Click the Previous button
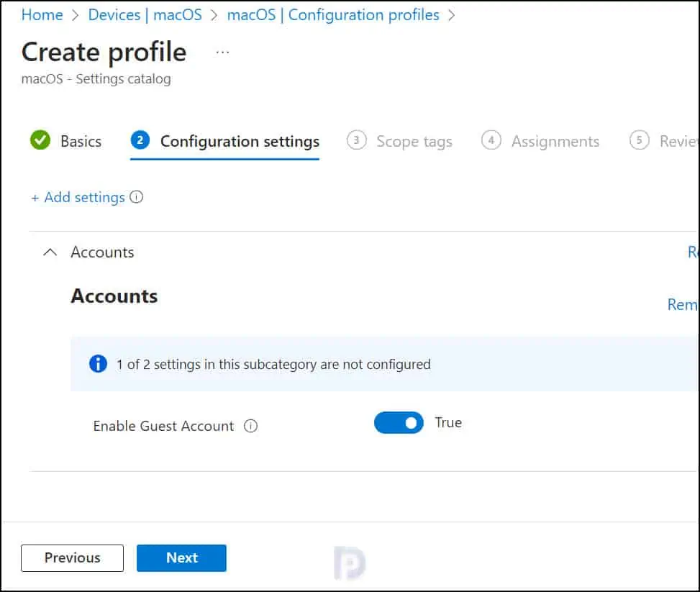 73,557
